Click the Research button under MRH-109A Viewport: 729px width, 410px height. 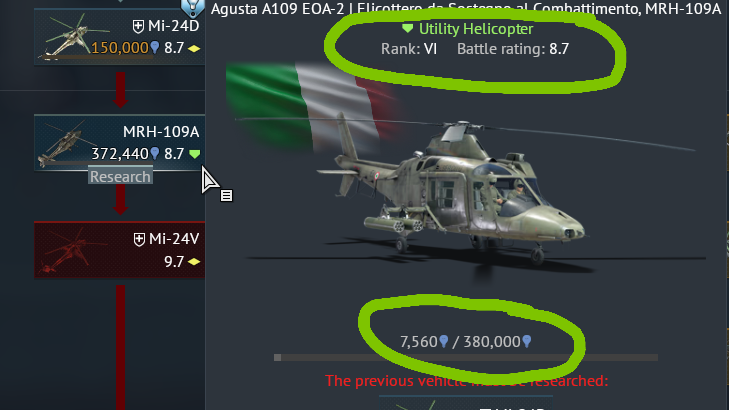tap(120, 177)
